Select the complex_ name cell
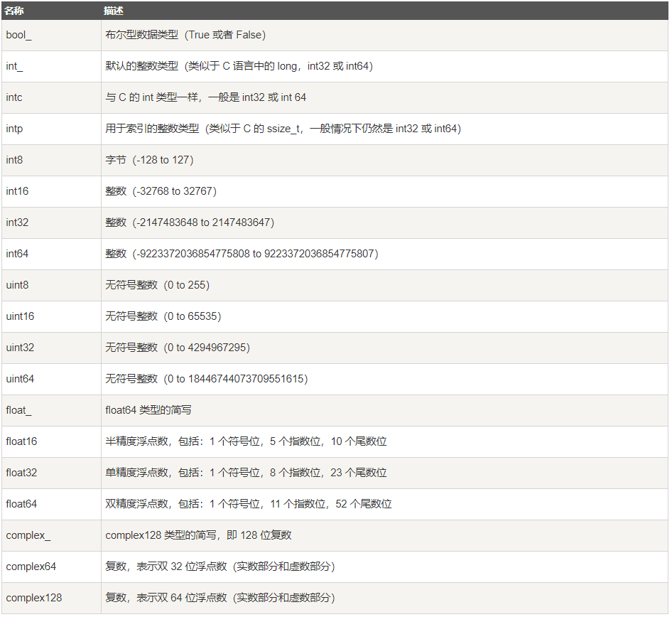 [x=51, y=536]
